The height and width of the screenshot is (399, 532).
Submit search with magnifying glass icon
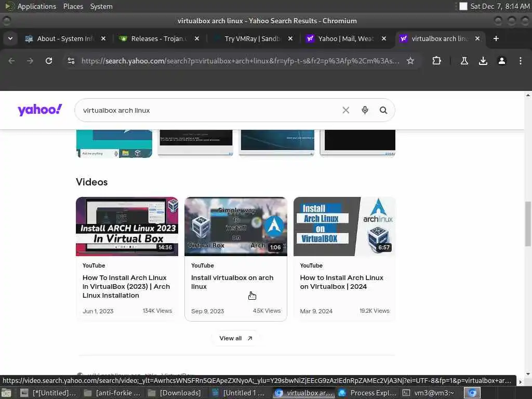click(383, 110)
